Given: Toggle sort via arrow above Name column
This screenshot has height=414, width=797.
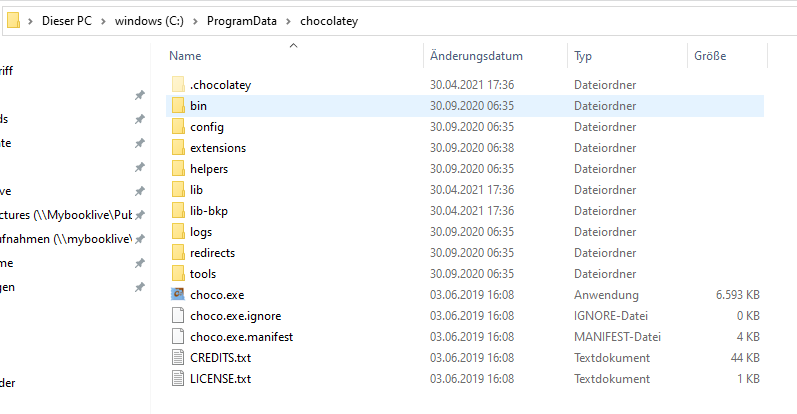Looking at the screenshot, I should coord(293,46).
